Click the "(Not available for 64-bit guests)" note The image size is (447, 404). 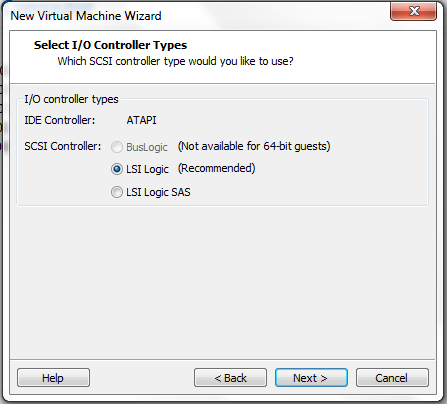click(254, 146)
